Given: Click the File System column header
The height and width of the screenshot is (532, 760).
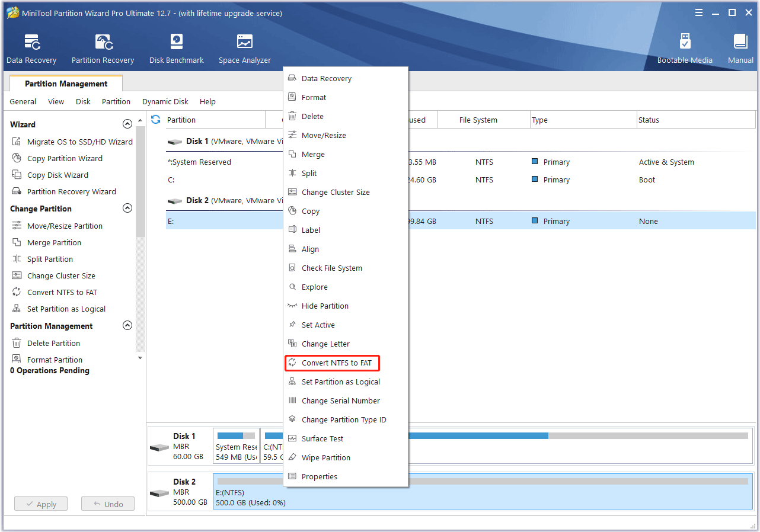Looking at the screenshot, I should click(484, 120).
